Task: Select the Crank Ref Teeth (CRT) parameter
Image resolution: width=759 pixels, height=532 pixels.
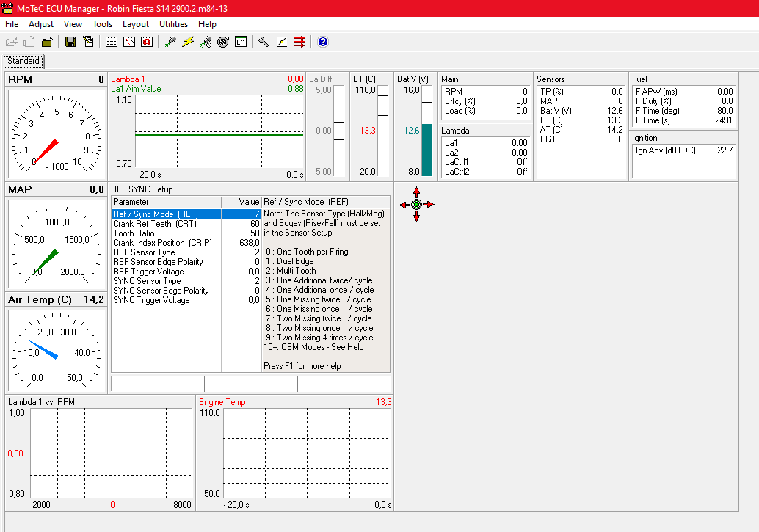Action: click(186, 224)
